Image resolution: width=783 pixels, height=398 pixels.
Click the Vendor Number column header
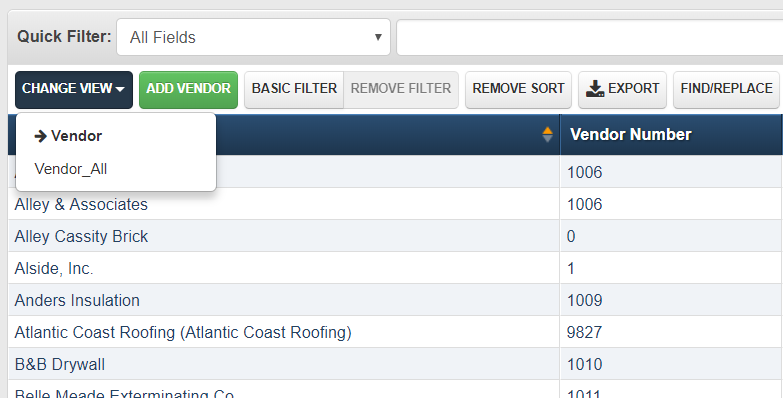[672, 134]
